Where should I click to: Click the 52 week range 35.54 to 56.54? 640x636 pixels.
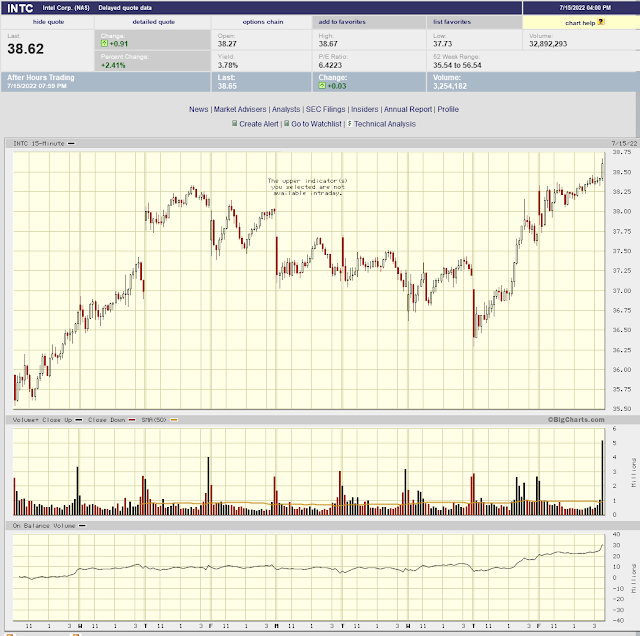[457, 65]
